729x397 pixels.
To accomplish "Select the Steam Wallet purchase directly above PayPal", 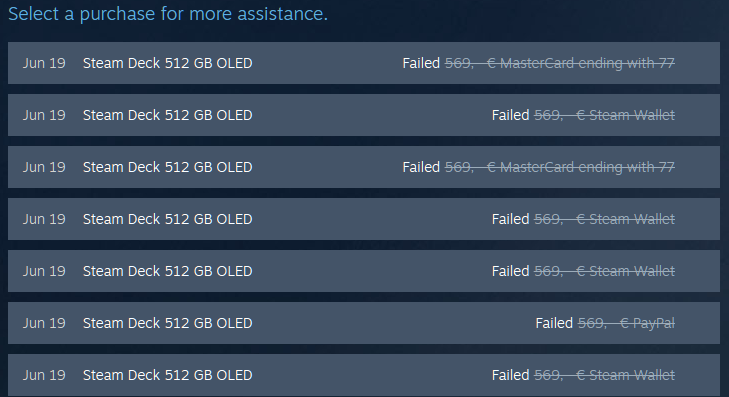I will click(364, 271).
